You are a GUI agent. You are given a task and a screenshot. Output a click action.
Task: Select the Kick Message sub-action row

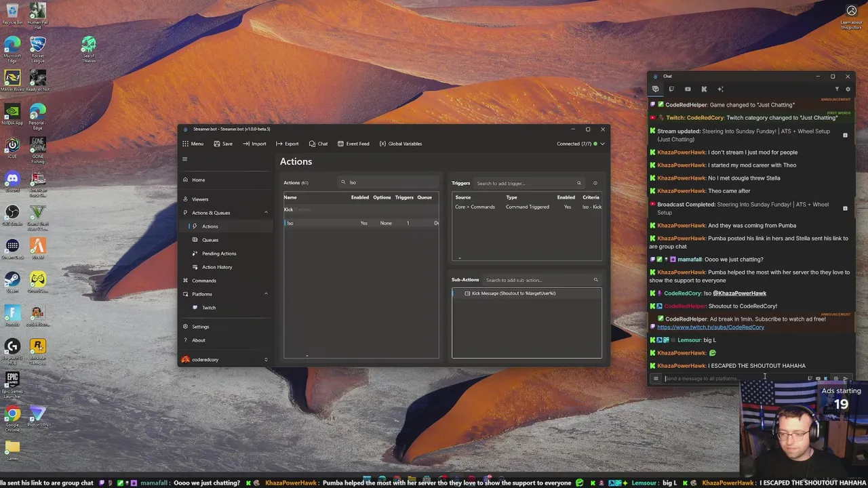[x=527, y=293]
